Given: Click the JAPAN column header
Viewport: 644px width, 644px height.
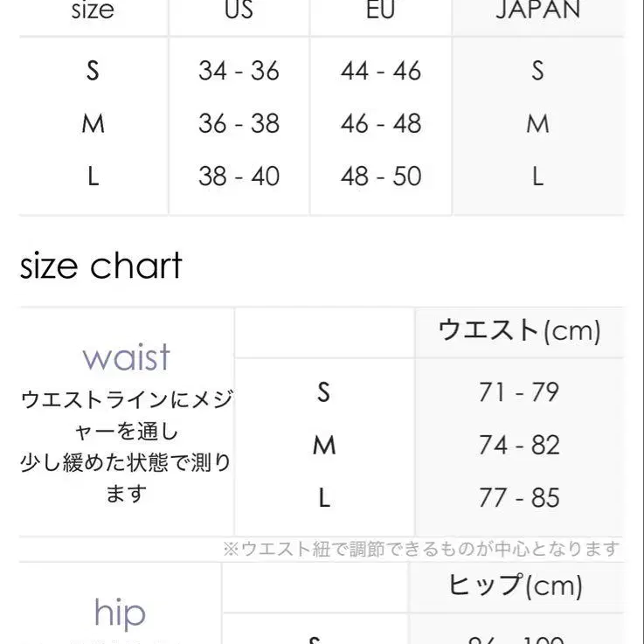Looking at the screenshot, I should [x=537, y=11].
